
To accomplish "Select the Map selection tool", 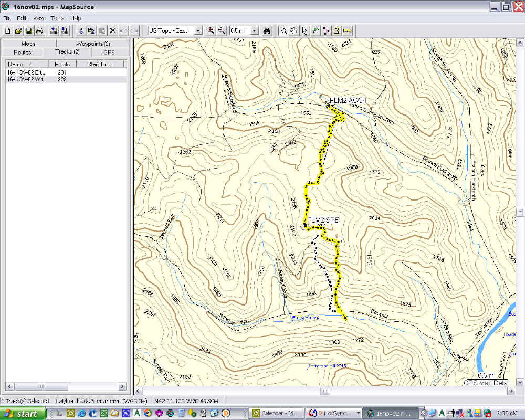I will pyautogui.click(x=337, y=31).
